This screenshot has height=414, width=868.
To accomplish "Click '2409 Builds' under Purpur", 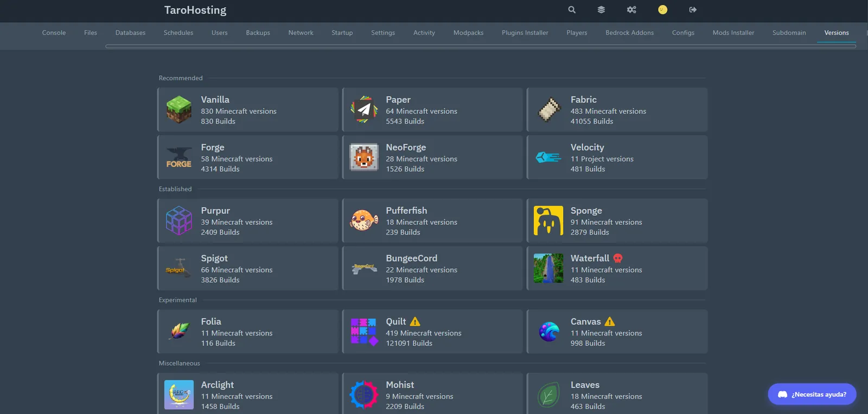I will coord(220,232).
